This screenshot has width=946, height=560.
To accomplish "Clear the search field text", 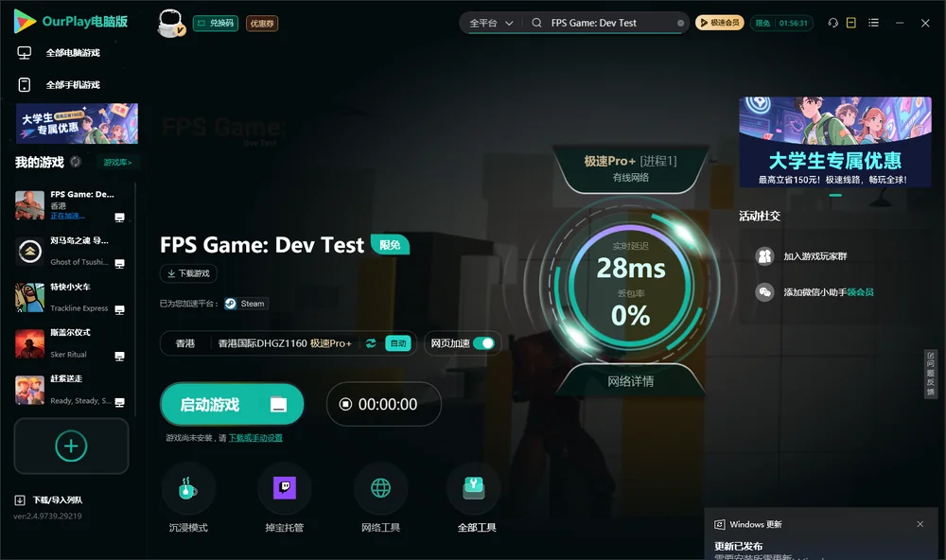I will coord(680,23).
